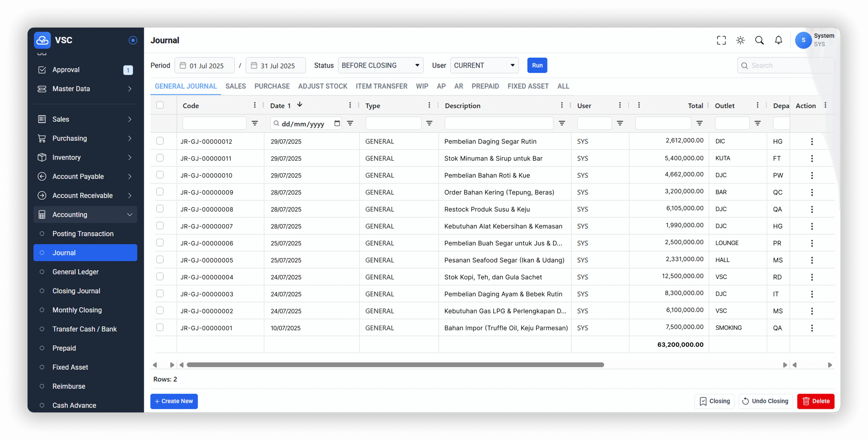Image resolution: width=868 pixels, height=440 pixels.
Task: Click the Code column filter icon
Action: click(x=255, y=123)
